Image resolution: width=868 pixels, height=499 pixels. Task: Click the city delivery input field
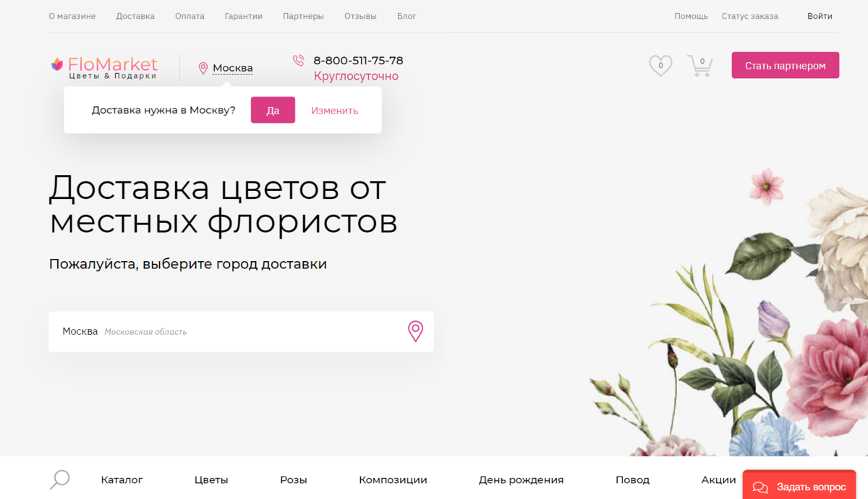(217, 331)
